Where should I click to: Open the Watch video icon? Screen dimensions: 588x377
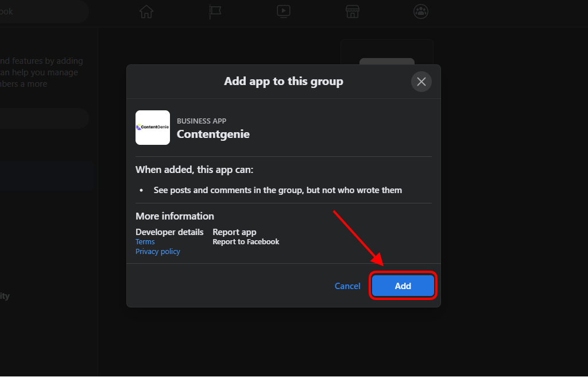tap(284, 11)
